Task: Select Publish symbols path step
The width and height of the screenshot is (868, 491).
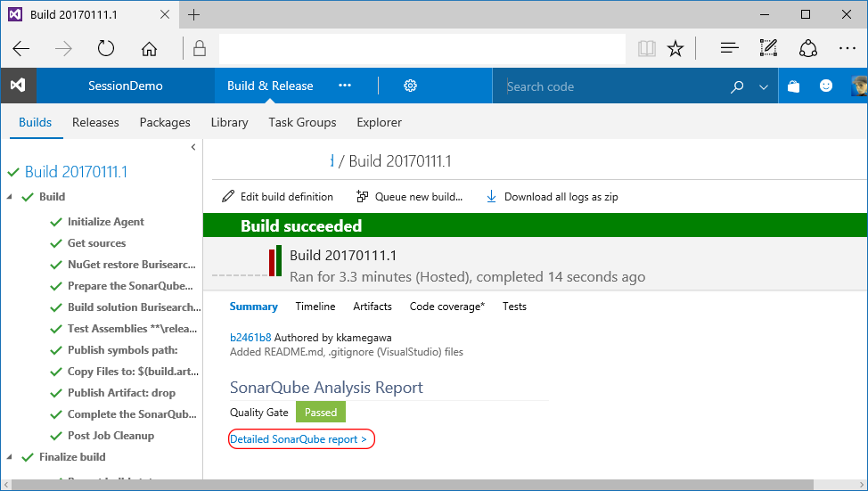Action: pyautogui.click(x=123, y=350)
